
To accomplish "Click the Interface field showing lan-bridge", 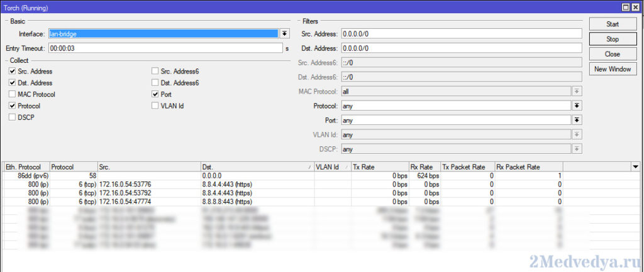I will (x=164, y=34).
